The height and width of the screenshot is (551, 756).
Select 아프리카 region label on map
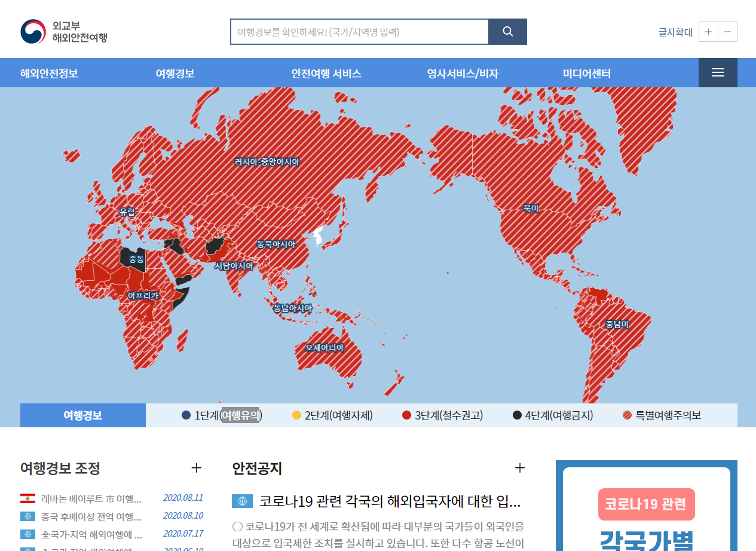pyautogui.click(x=143, y=295)
